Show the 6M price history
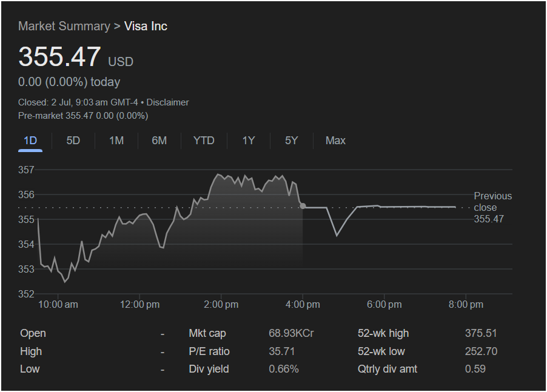Screen dimensions: 547x392 (x=159, y=141)
